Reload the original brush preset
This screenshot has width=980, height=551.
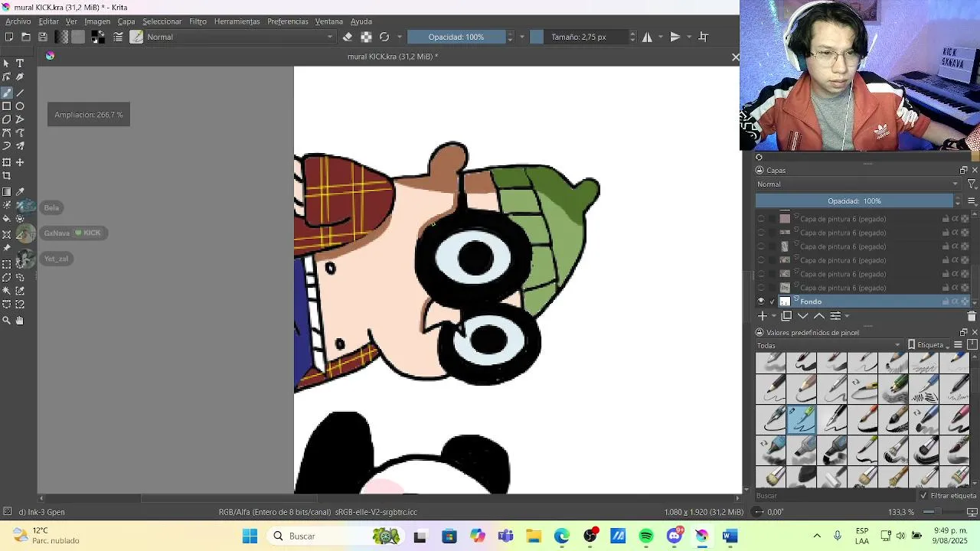click(x=384, y=37)
